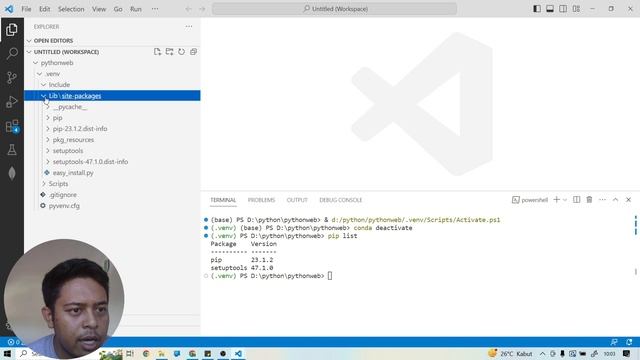
Task: Click the 26°C Kabut weather widget
Action: pos(510,353)
